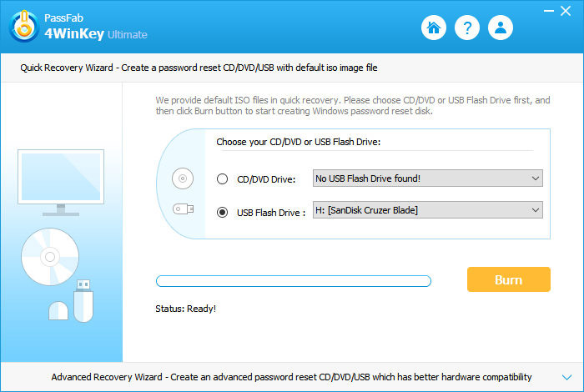Screen dimensions: 584x392
Task: Select the USB Flash Drive radio button
Action: tap(223, 211)
